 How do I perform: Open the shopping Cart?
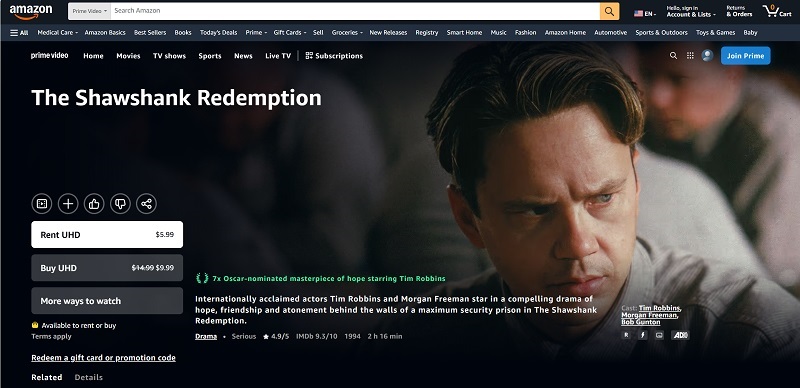pyautogui.click(x=777, y=11)
